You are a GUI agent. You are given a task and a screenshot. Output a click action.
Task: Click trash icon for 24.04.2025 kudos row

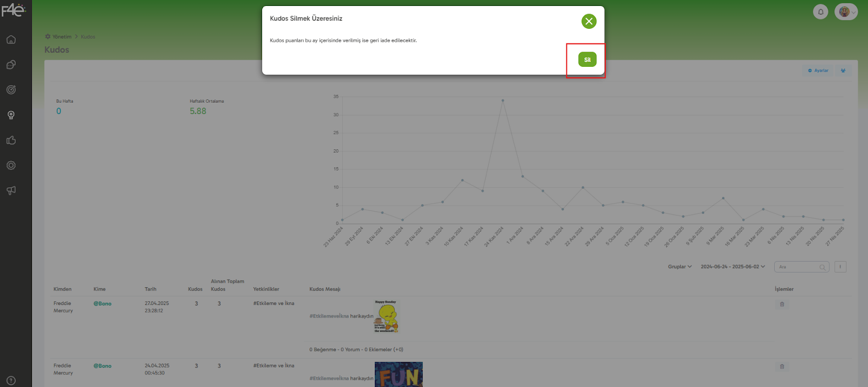782,366
